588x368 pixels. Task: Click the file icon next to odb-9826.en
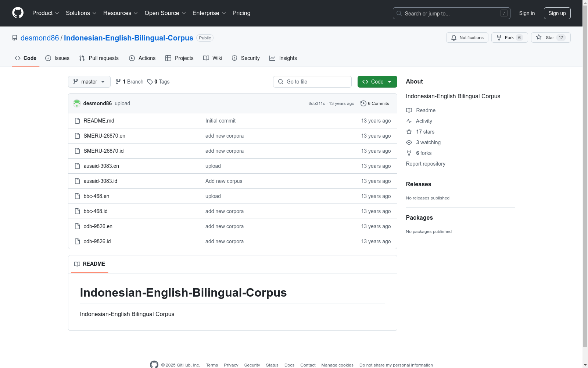tap(77, 226)
